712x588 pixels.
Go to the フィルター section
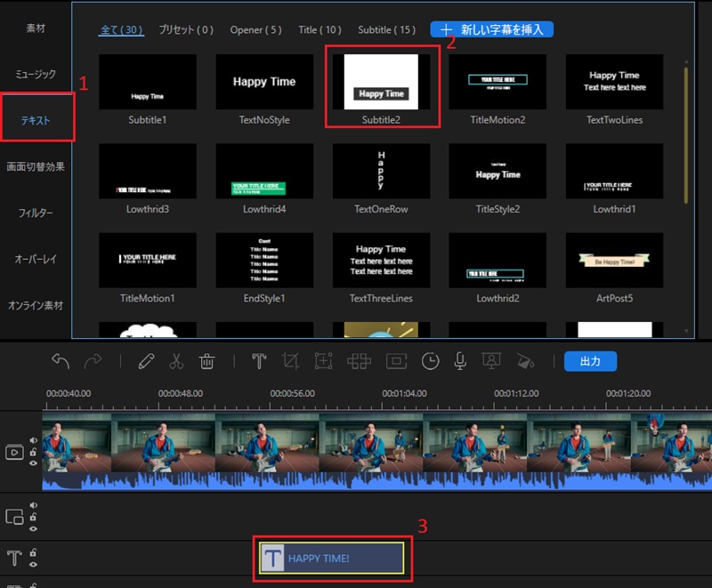[36, 213]
